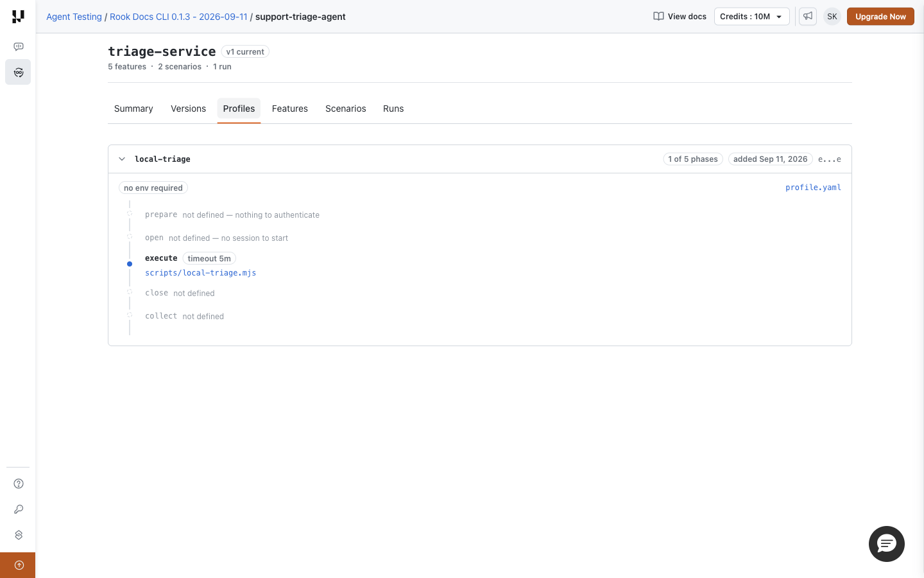Open the Credits : 10M dropdown
The height and width of the screenshot is (578, 924).
point(752,17)
